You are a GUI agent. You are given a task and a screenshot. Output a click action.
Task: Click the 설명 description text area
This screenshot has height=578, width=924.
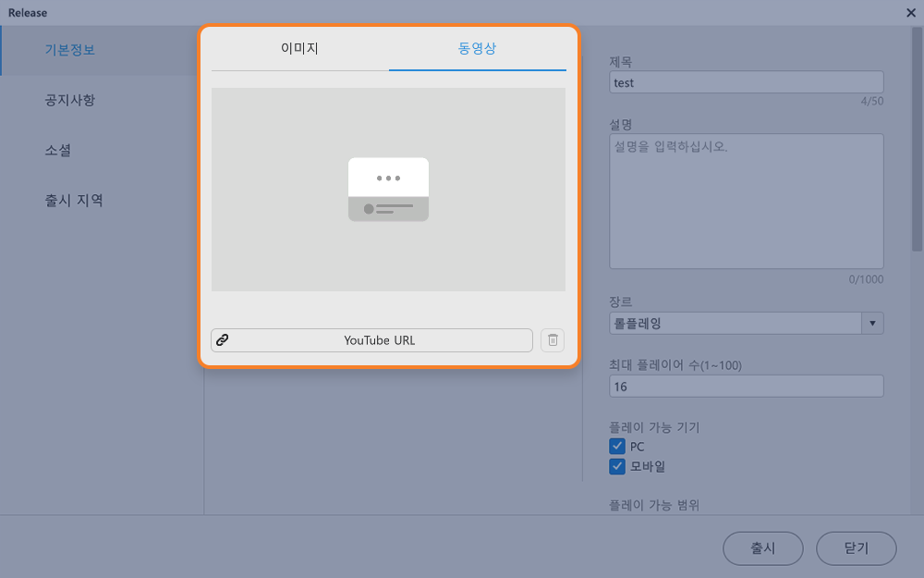(746, 201)
